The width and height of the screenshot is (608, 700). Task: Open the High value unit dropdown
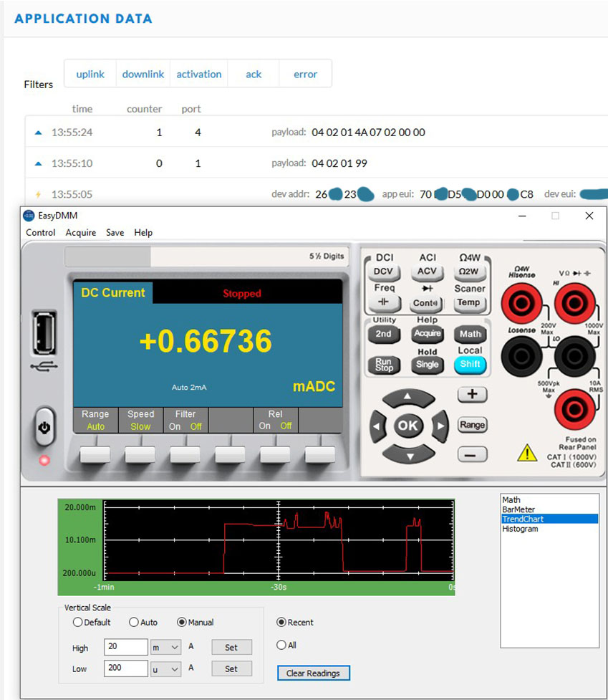click(x=165, y=648)
